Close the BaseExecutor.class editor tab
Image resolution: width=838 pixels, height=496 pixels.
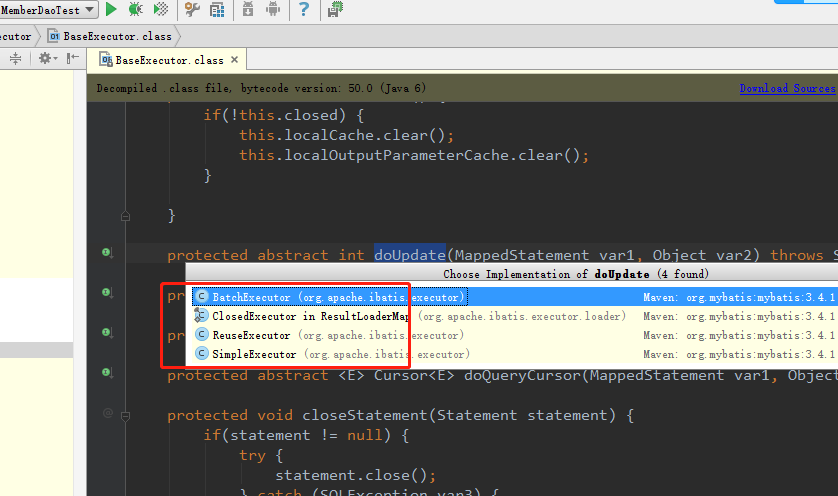pyautogui.click(x=234, y=60)
